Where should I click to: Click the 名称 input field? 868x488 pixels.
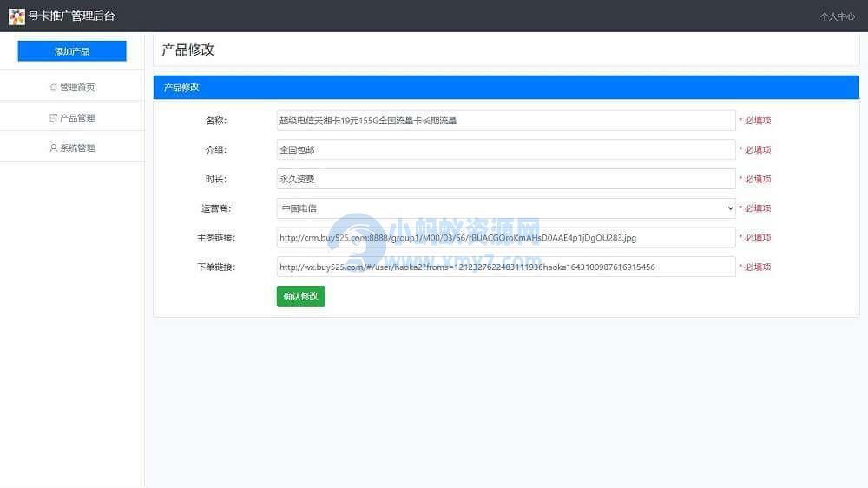pyautogui.click(x=506, y=121)
